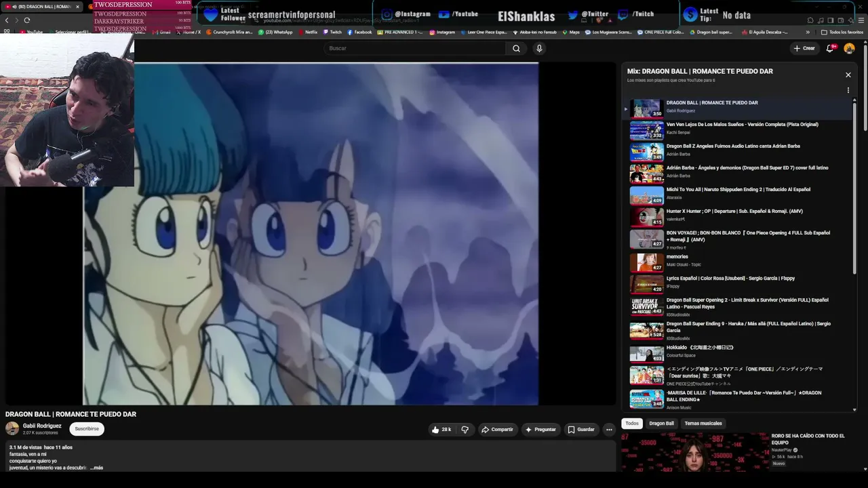The height and width of the screenshot is (488, 868).
Task: Open El Aguila Descalza bookmark
Action: pyautogui.click(x=765, y=32)
